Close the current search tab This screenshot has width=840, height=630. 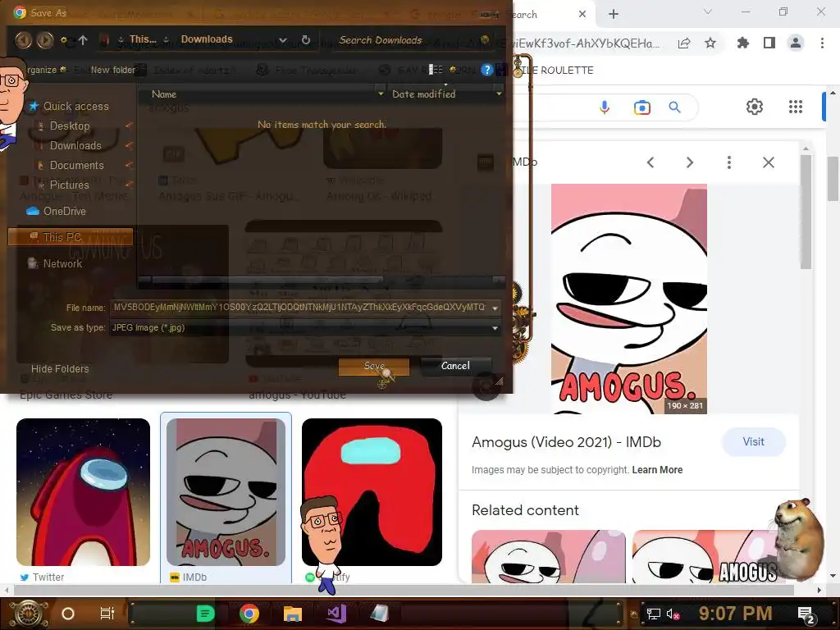pyautogui.click(x=582, y=14)
